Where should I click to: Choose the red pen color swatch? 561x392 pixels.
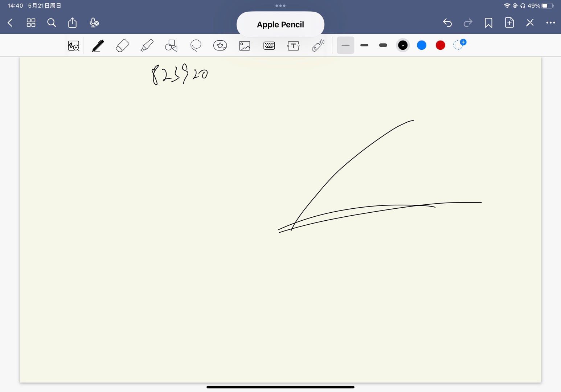[440, 45]
